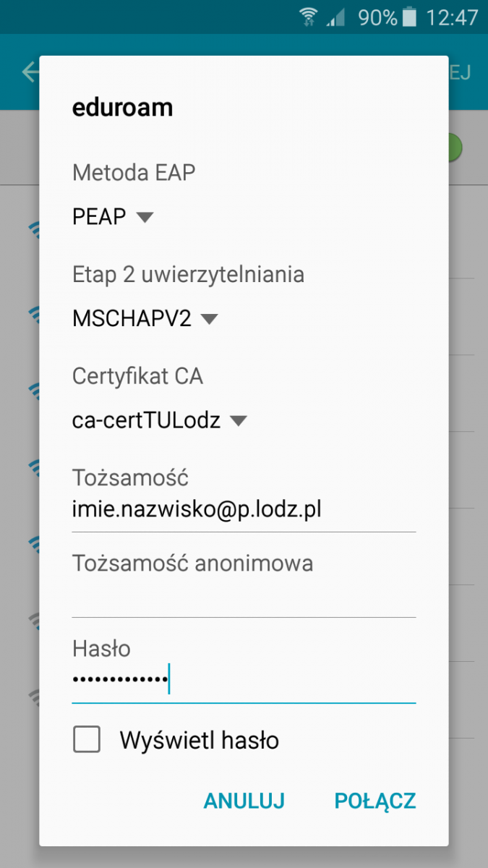Tap the clock showing 12:47

tap(452, 17)
